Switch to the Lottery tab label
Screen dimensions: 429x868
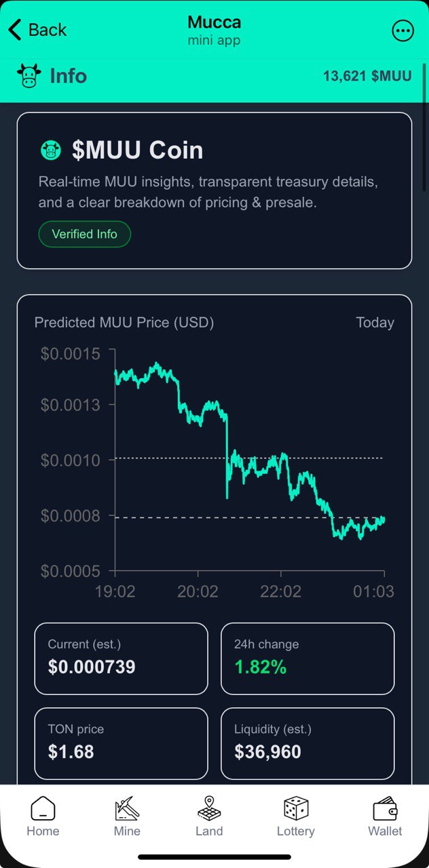tap(296, 831)
